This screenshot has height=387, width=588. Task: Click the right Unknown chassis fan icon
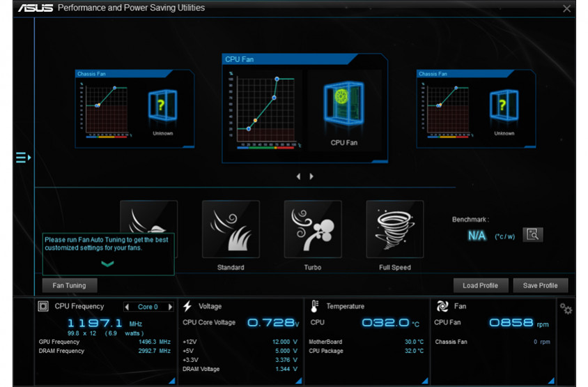click(x=504, y=105)
